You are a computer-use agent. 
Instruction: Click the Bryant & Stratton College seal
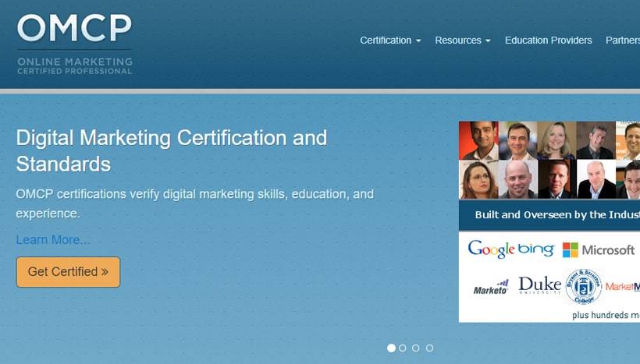pos(583,286)
